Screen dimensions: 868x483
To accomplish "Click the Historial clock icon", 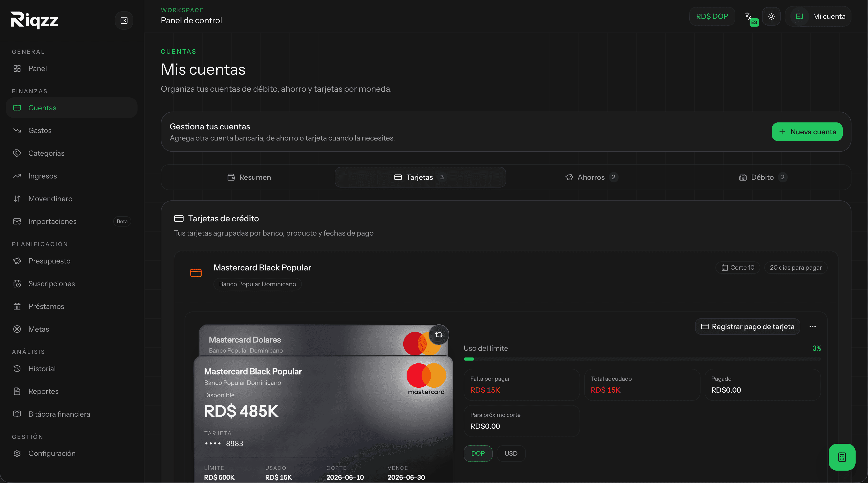I will click(x=17, y=369).
